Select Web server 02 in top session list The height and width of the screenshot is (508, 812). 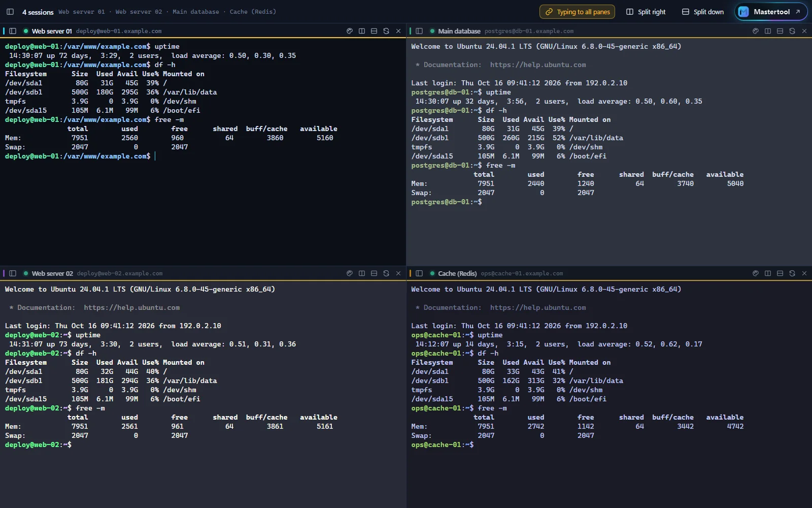click(139, 12)
